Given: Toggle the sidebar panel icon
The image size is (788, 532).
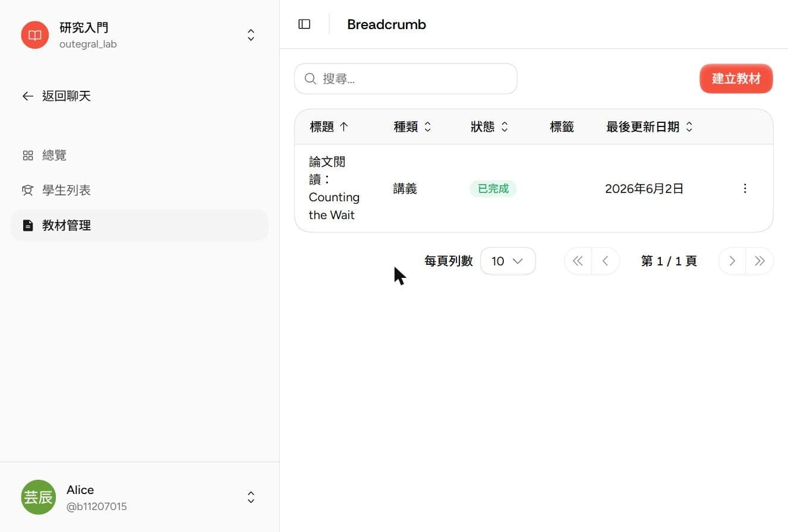Looking at the screenshot, I should 304,24.
